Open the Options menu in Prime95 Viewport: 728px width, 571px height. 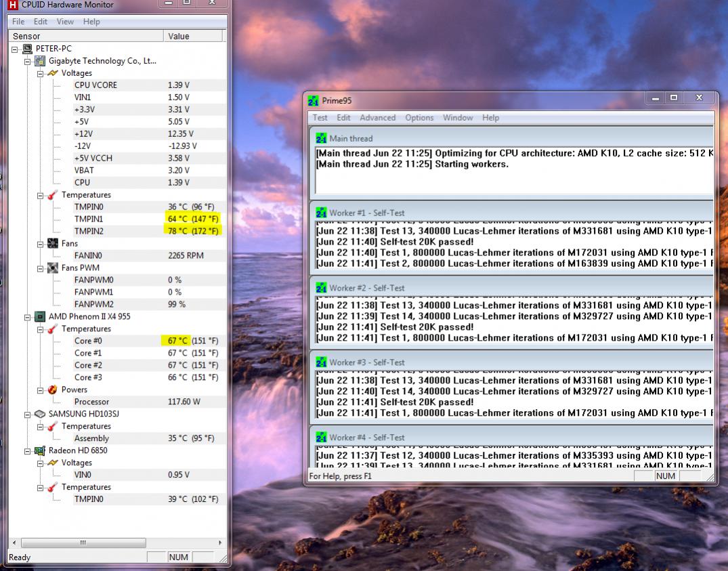419,117
